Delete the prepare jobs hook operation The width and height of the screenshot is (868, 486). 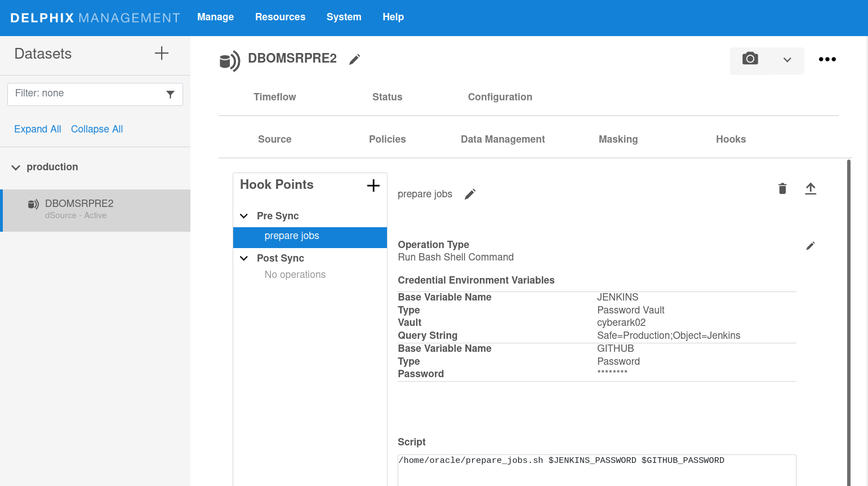click(782, 188)
